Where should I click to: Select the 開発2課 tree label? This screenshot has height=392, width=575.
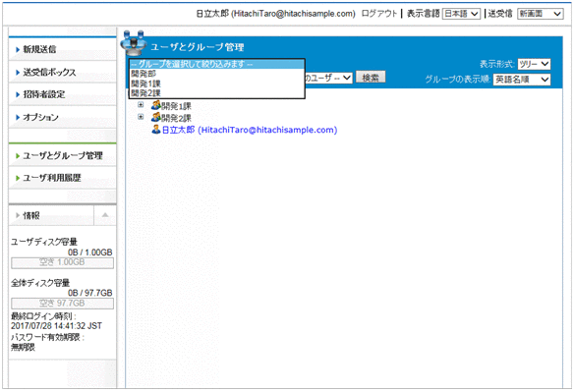click(176, 118)
